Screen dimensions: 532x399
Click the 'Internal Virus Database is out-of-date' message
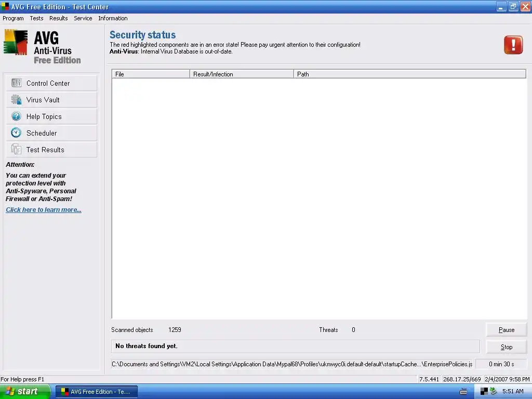(187, 51)
